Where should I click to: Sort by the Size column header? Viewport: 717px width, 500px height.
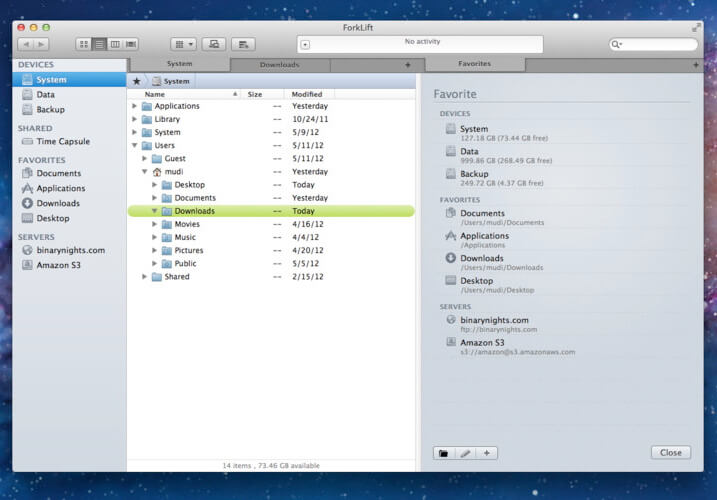(x=262, y=94)
